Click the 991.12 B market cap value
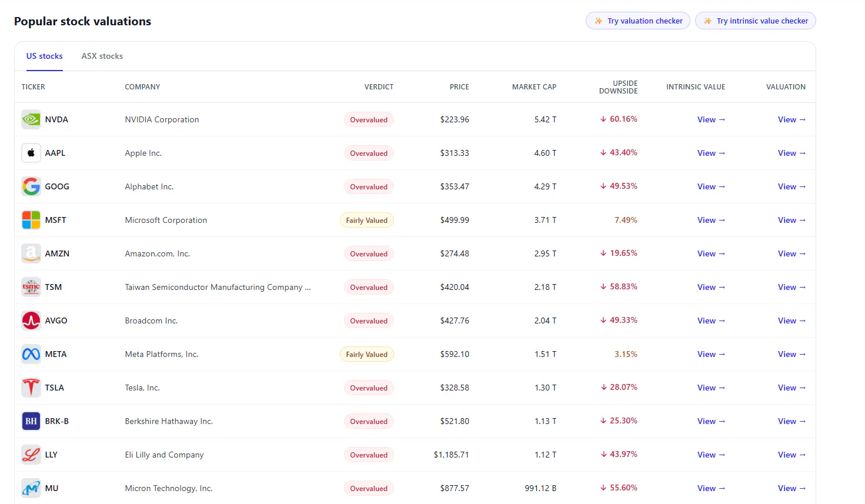The width and height of the screenshot is (865, 504). pos(540,488)
